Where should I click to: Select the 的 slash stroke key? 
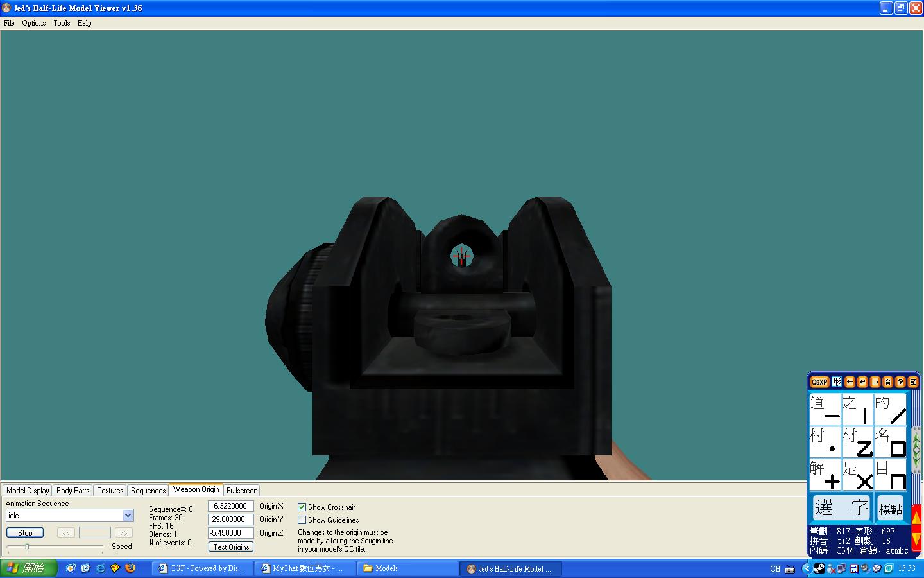pyautogui.click(x=891, y=409)
